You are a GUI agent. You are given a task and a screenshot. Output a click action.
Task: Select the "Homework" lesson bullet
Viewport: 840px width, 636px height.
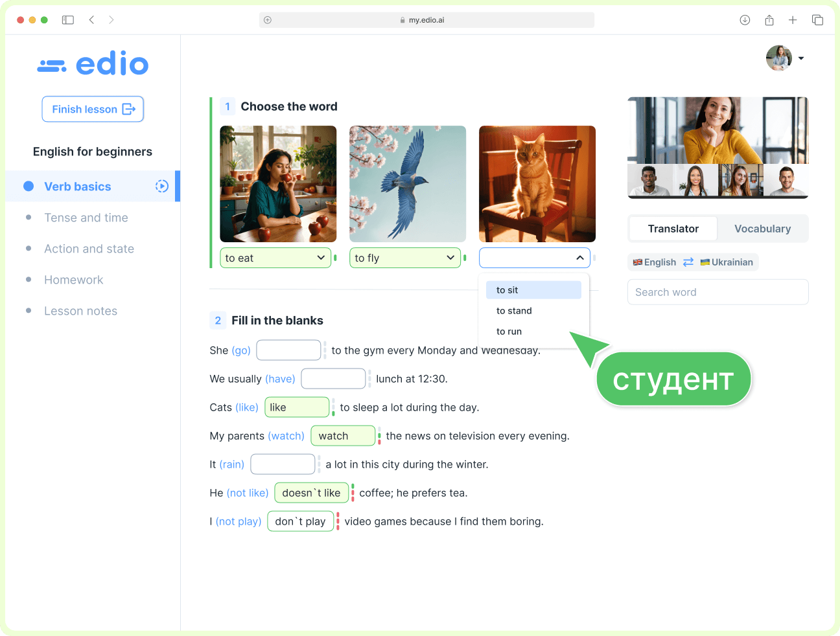coord(27,280)
